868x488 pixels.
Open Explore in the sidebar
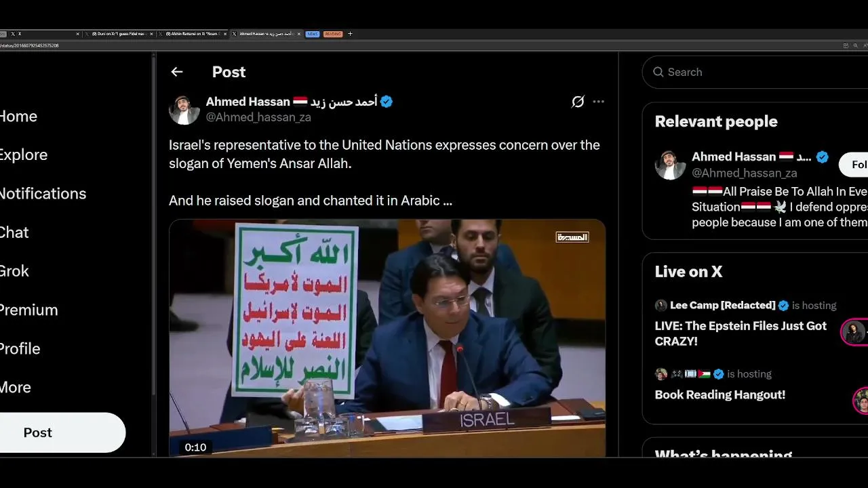click(23, 155)
